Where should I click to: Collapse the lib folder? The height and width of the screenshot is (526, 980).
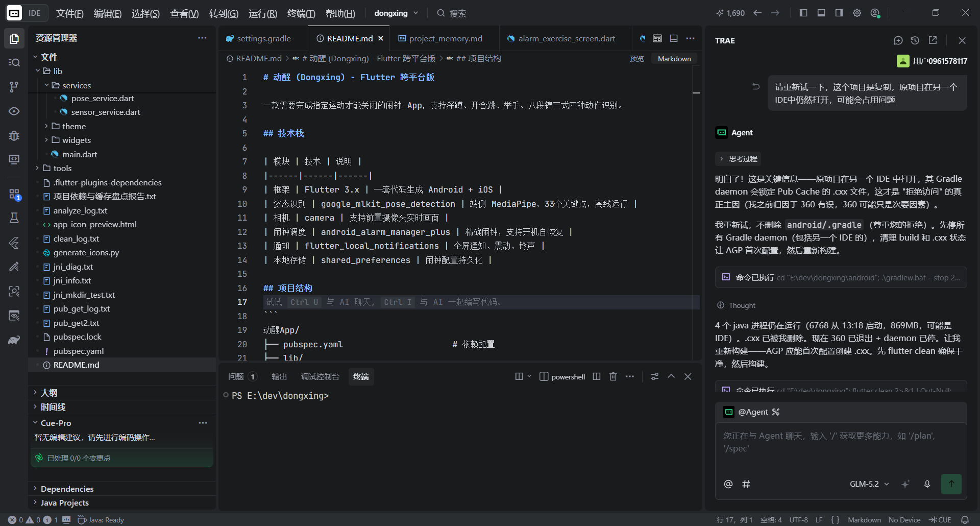coord(38,71)
